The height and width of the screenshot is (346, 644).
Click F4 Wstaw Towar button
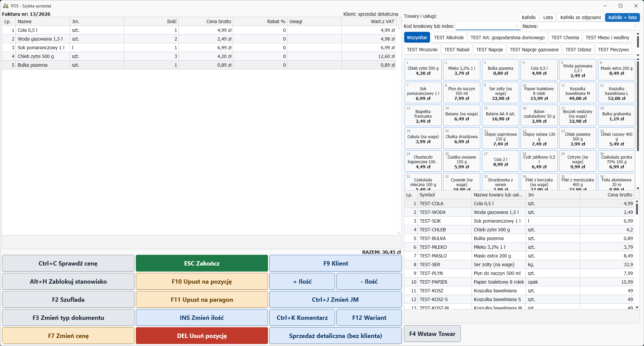pyautogui.click(x=432, y=334)
